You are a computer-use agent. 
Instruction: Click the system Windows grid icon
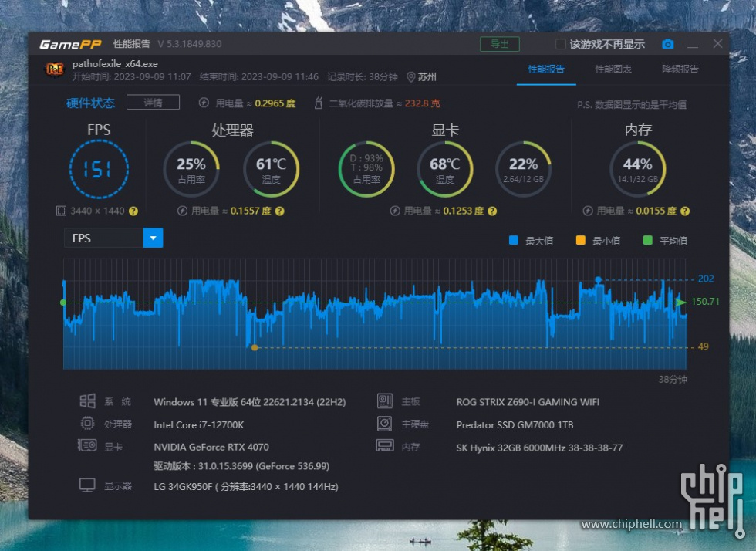[87, 401]
